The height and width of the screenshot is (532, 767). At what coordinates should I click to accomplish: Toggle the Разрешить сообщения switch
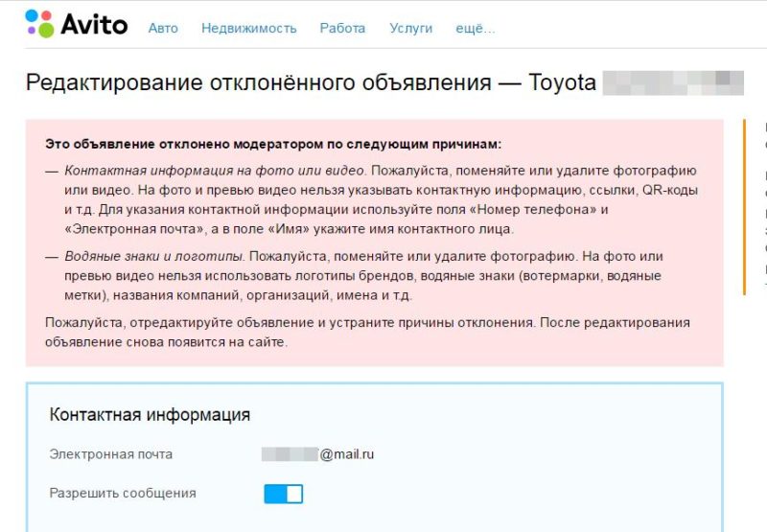(283, 494)
